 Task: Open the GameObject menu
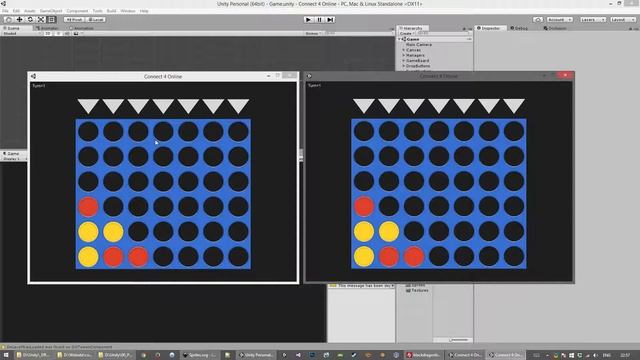[51, 11]
